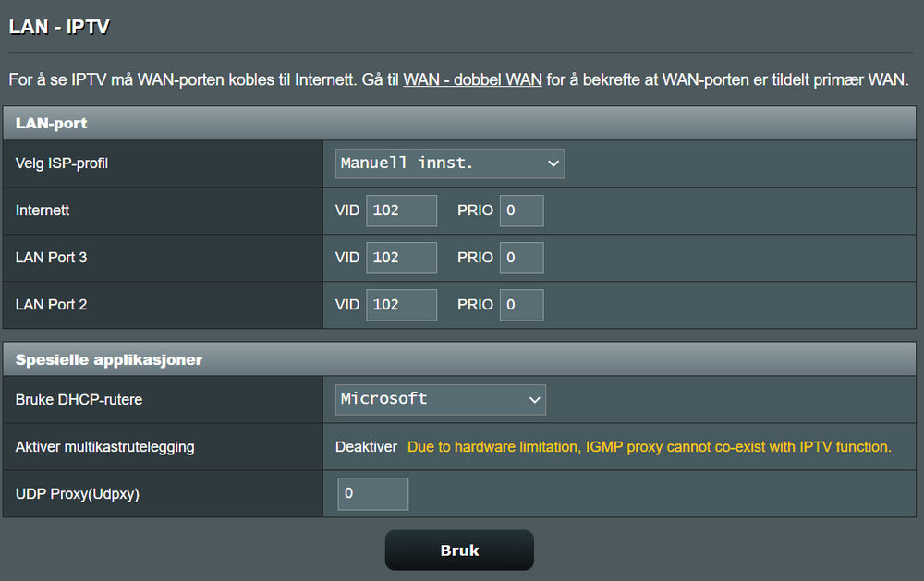Select the LAN Port 2 PRIO field
The width and height of the screenshot is (924, 581).
coord(521,305)
